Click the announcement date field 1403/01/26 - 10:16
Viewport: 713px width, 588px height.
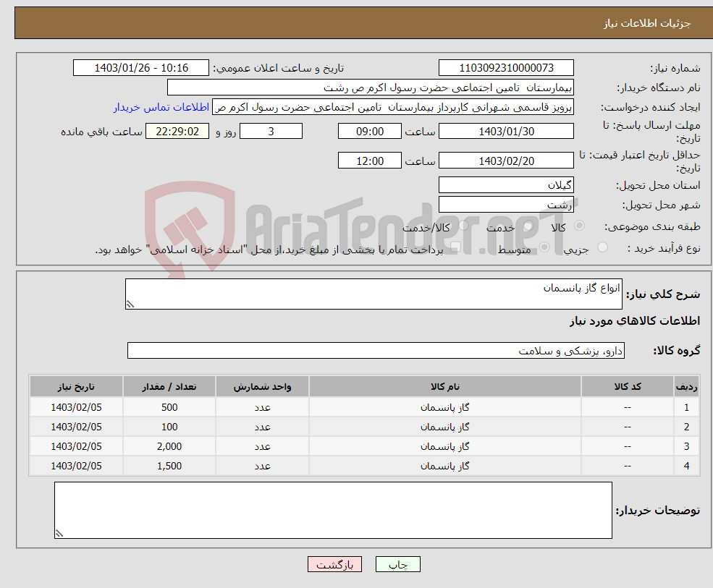[141, 68]
